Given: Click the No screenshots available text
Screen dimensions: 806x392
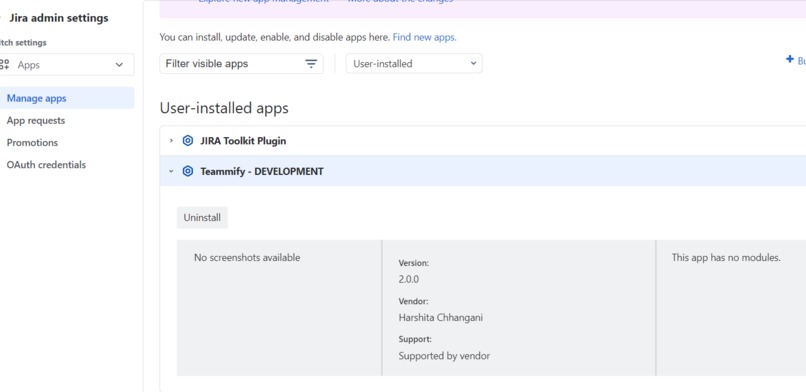Looking at the screenshot, I should pos(247,257).
